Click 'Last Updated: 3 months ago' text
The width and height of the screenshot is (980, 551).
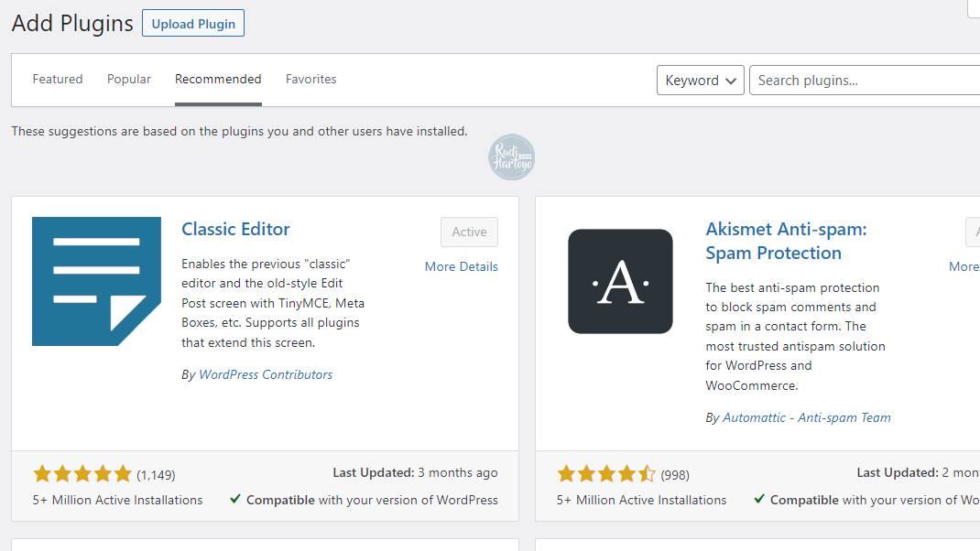click(415, 473)
